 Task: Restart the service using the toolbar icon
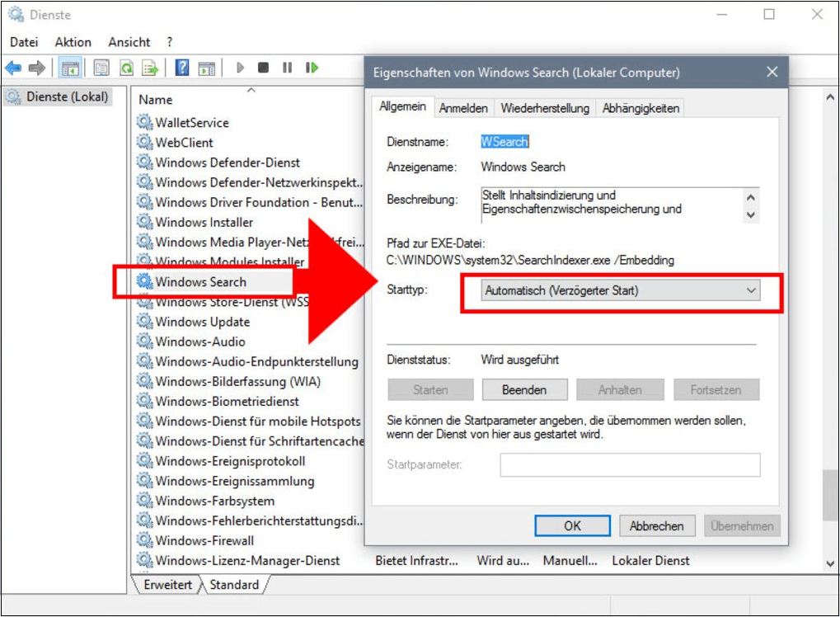pyautogui.click(x=312, y=68)
